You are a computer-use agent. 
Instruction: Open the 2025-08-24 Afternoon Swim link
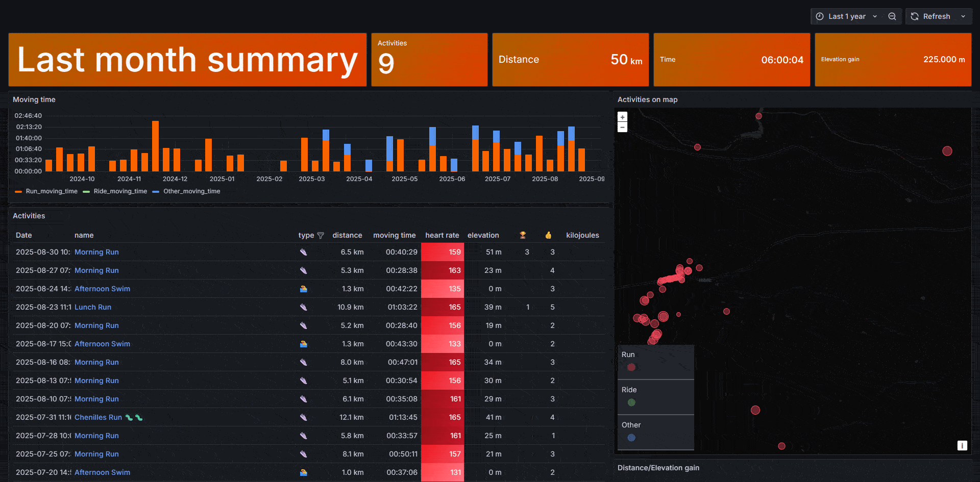click(x=102, y=289)
